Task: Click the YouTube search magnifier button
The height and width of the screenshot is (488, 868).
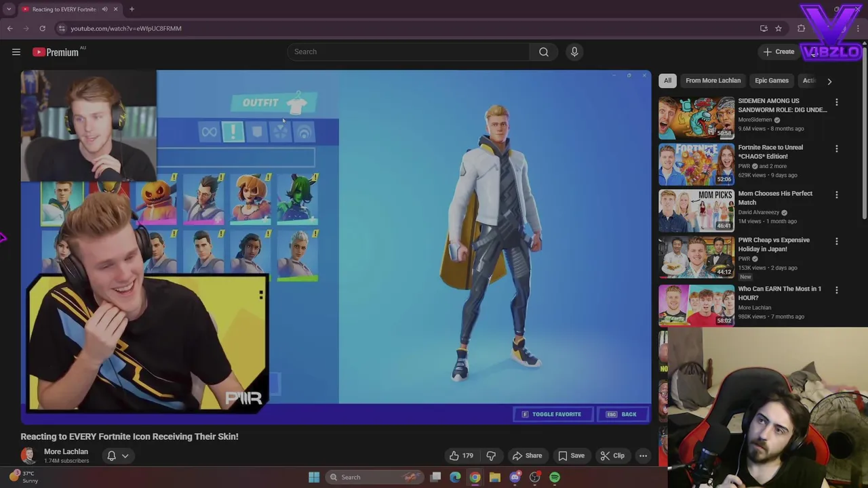Action: point(543,52)
